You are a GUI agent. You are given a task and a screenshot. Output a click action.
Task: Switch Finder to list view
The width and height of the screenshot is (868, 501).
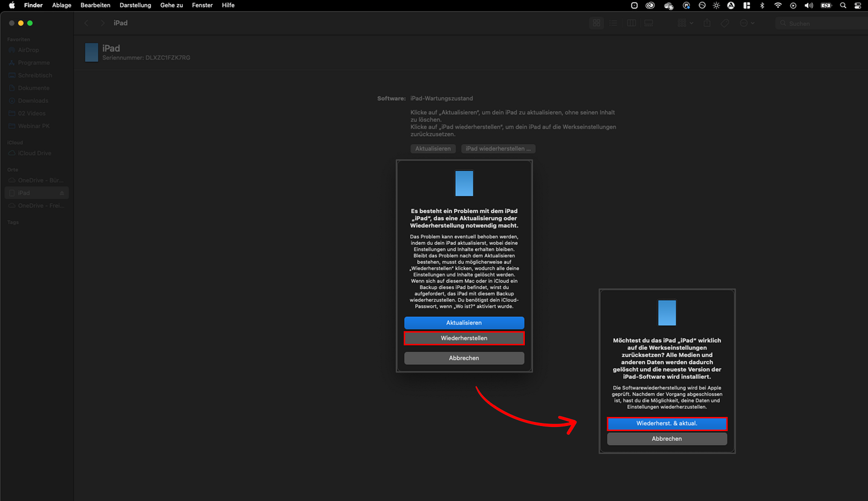coord(613,23)
